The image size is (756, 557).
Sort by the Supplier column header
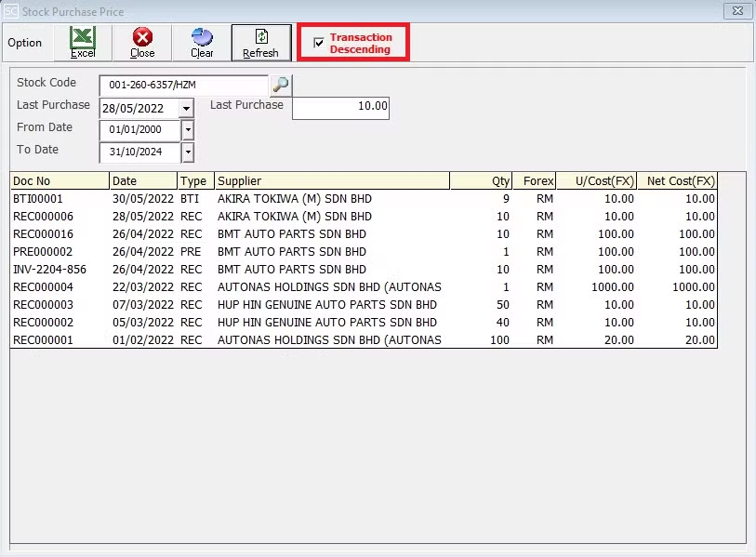coord(332,180)
